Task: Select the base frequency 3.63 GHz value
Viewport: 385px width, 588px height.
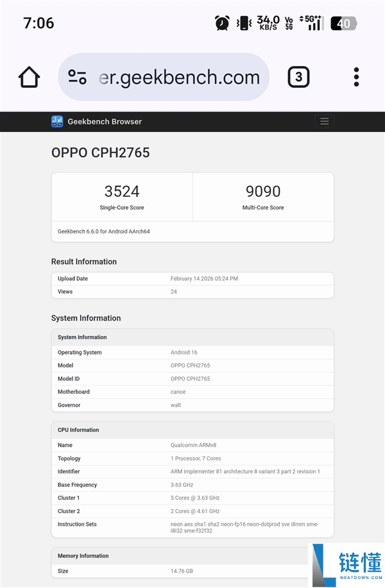Action: (182, 485)
